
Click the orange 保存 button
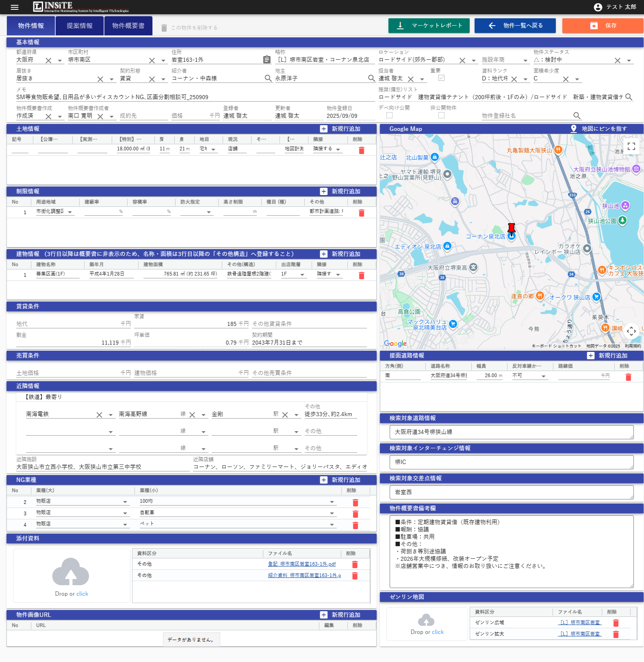pos(603,26)
